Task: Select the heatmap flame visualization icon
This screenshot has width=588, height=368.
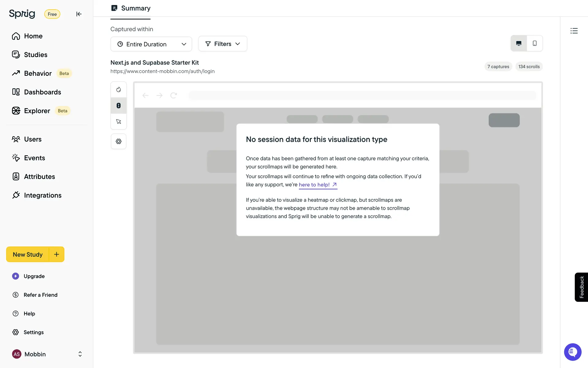Action: [x=119, y=90]
